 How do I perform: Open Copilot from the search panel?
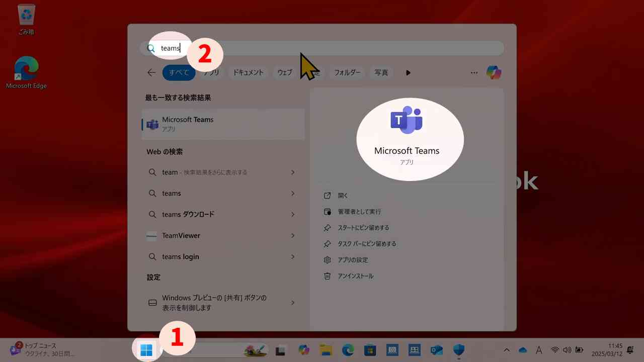pos(494,72)
